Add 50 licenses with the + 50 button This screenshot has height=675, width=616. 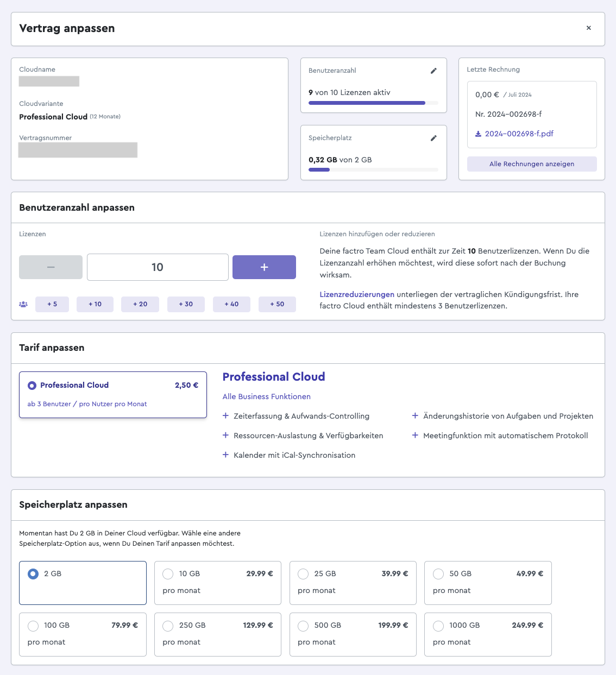pyautogui.click(x=277, y=304)
